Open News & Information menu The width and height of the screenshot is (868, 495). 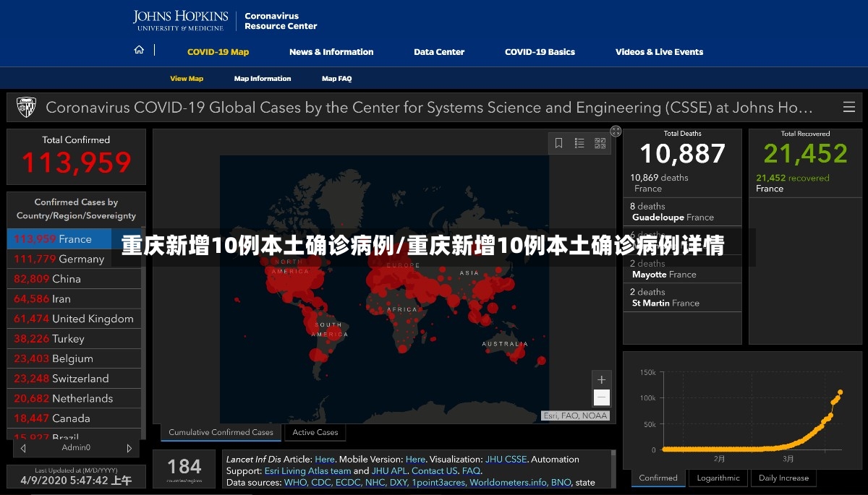coord(331,52)
